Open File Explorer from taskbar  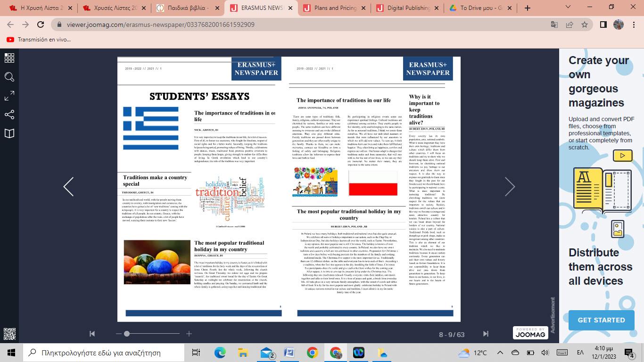click(x=243, y=353)
